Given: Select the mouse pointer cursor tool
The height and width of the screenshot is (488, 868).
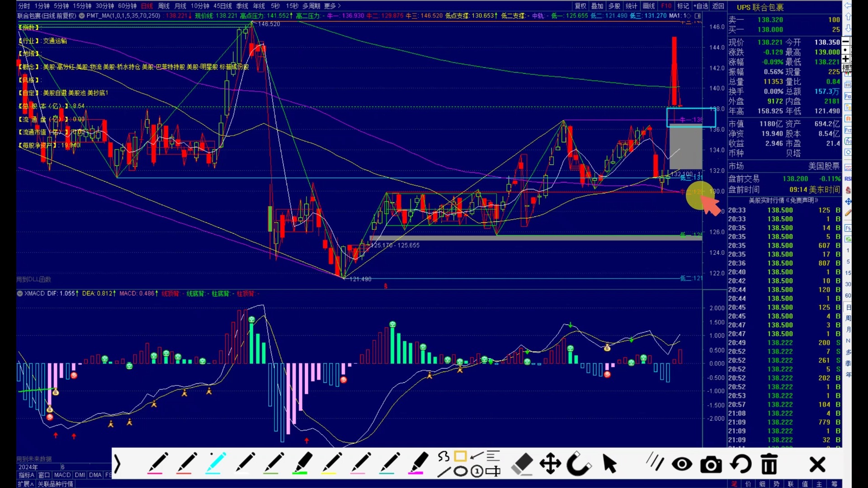Looking at the screenshot, I should click(x=609, y=464).
